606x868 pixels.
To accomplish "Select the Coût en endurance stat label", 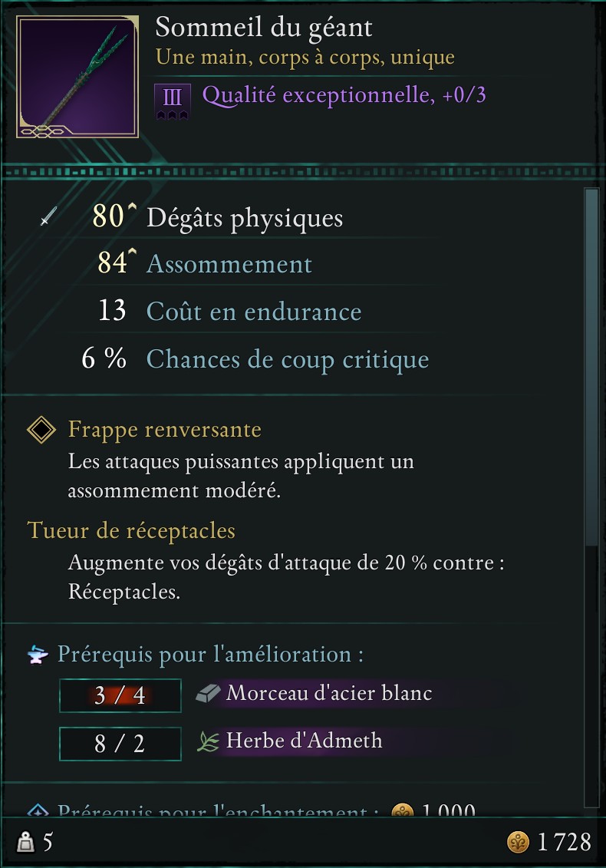I will [254, 312].
